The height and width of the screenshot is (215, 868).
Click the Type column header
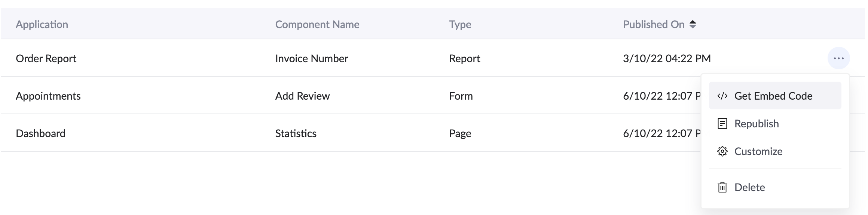pyautogui.click(x=460, y=24)
